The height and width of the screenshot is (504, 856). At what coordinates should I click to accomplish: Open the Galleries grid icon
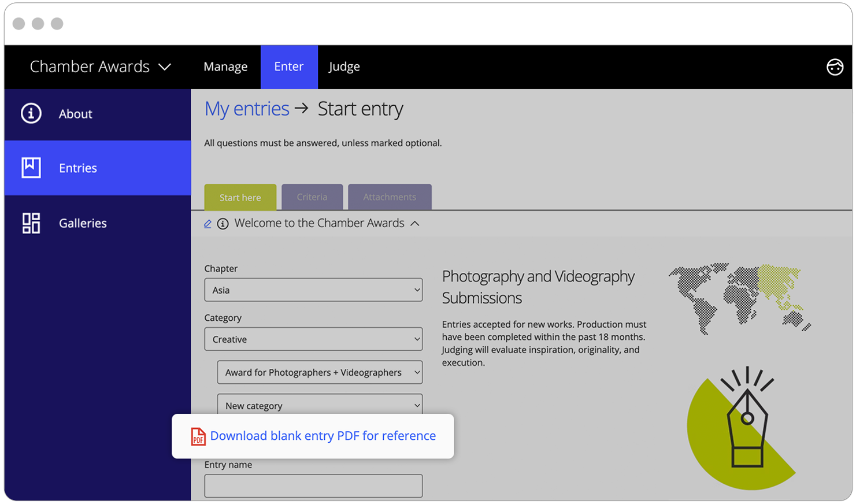point(31,223)
